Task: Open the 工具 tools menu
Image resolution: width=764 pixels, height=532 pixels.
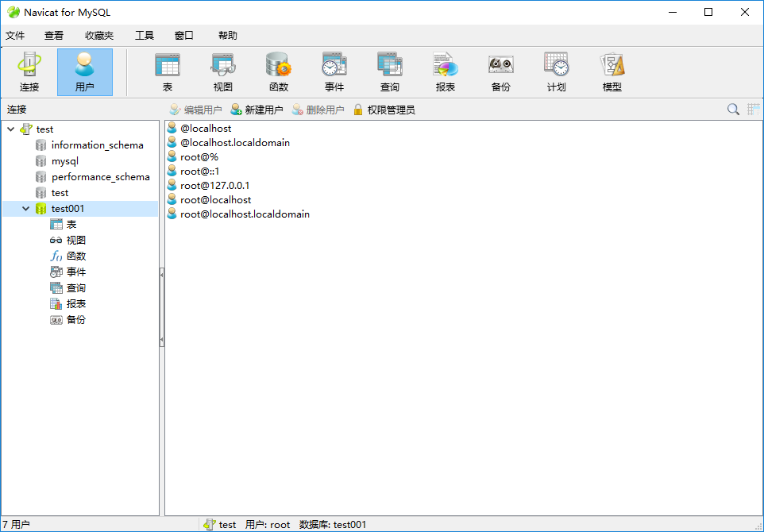Action: pyautogui.click(x=145, y=36)
